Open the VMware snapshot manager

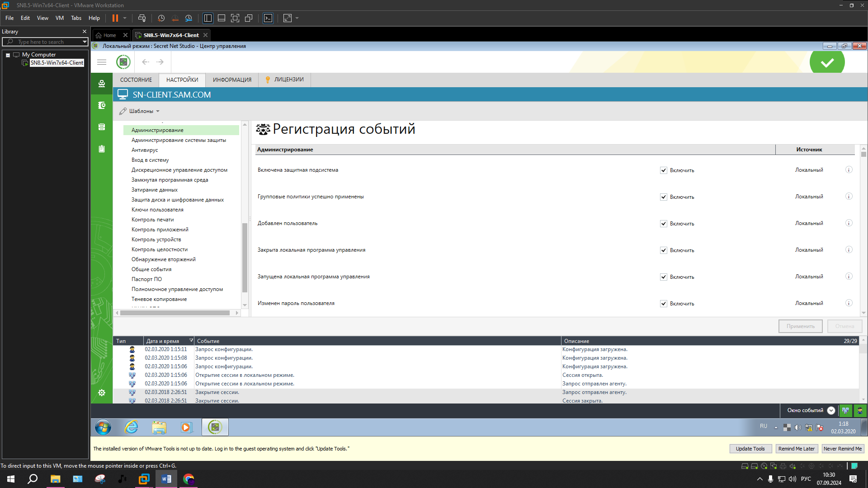coord(189,18)
